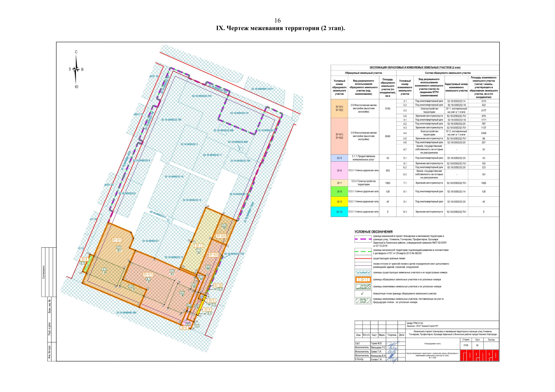The width and height of the screenshot is (555, 392).
Task: Click the page heading 'Чертеж межевания территории'
Action: tap(280, 28)
